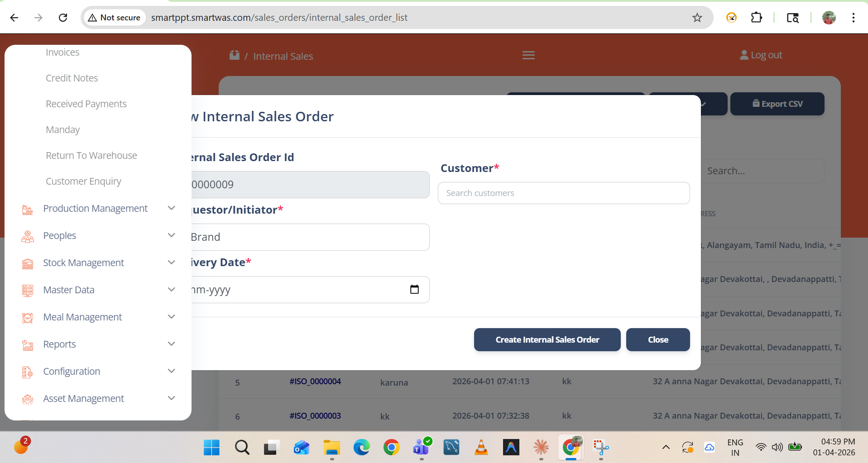Open Outlook from the taskbar

(302, 448)
